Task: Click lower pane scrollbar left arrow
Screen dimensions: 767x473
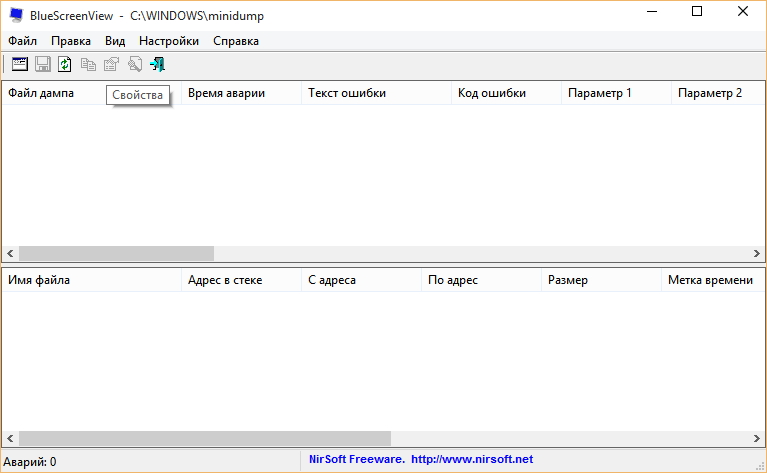Action: point(10,438)
